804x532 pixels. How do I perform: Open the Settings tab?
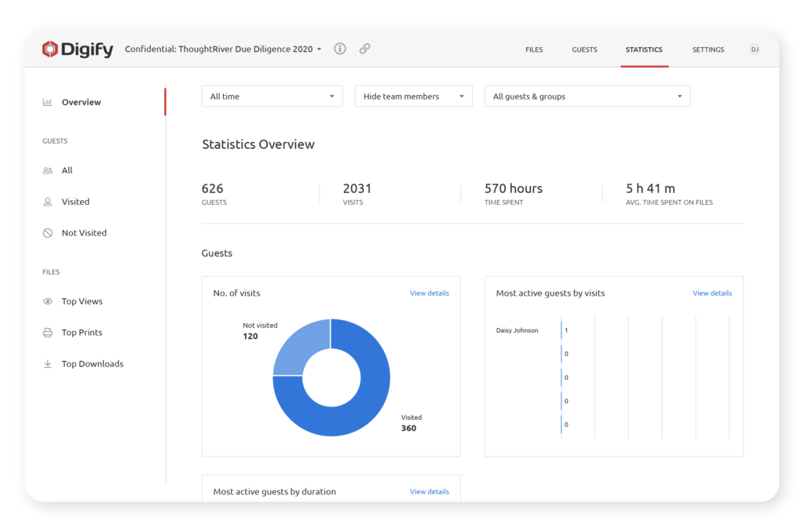tap(707, 49)
